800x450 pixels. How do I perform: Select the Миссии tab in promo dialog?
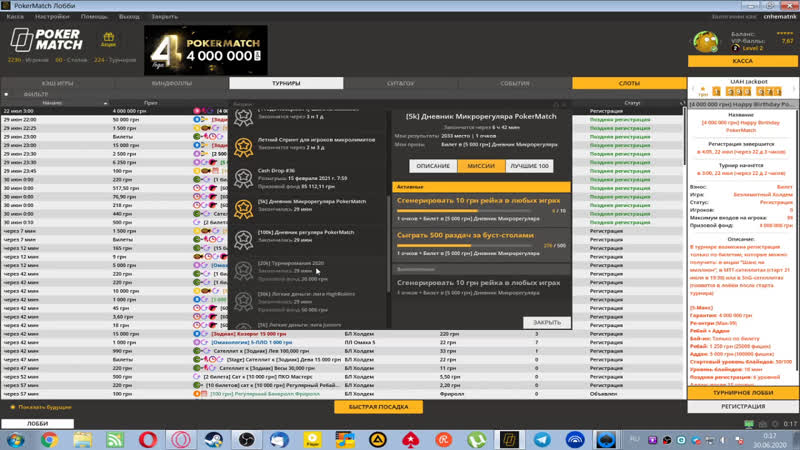(481, 166)
